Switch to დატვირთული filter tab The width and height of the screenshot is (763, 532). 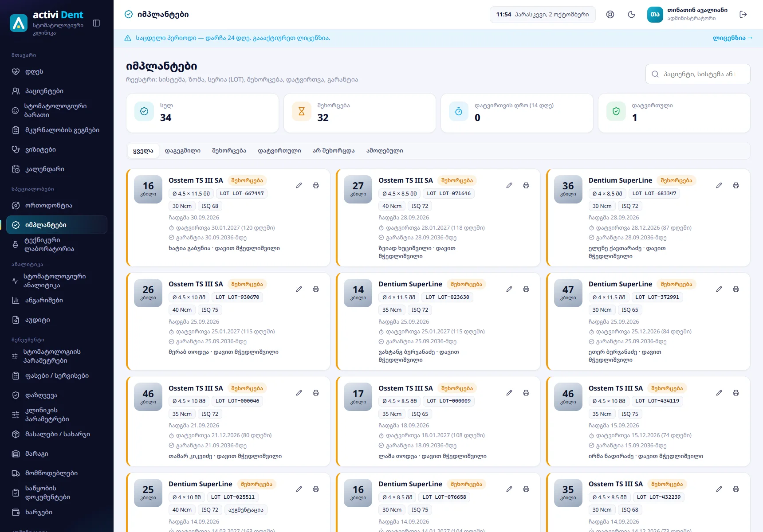pos(279,151)
